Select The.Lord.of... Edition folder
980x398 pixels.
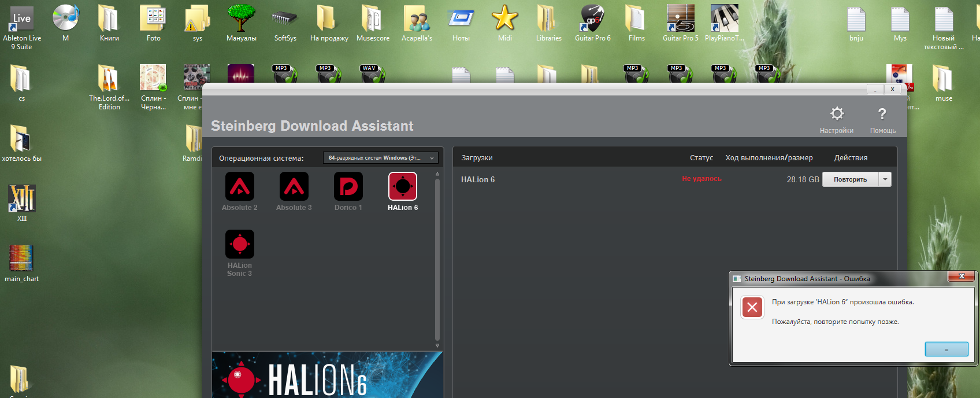[109, 87]
